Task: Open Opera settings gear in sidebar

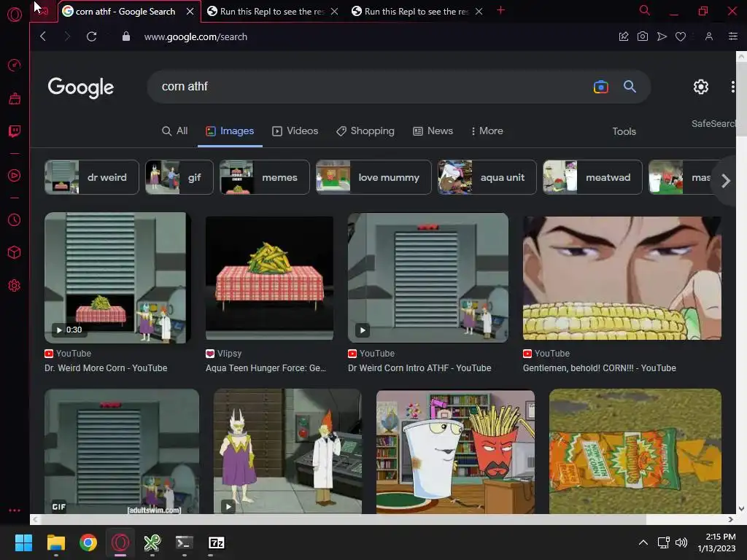Action: 15,286
